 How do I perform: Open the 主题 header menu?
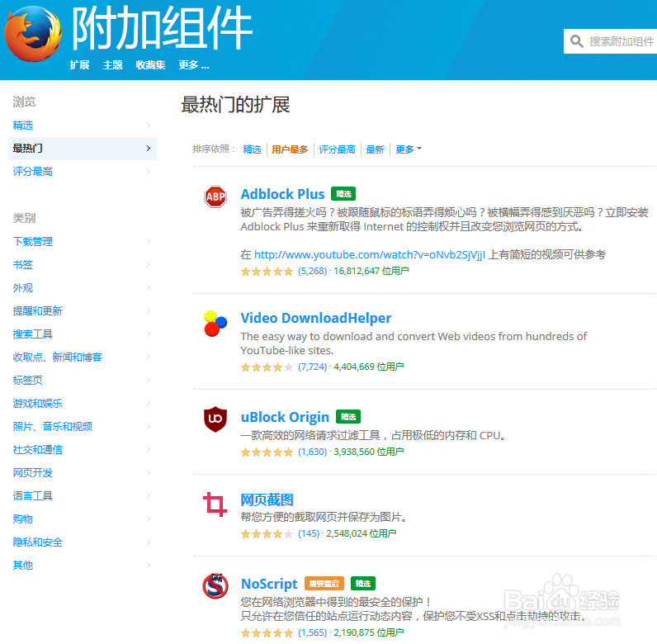[x=113, y=65]
